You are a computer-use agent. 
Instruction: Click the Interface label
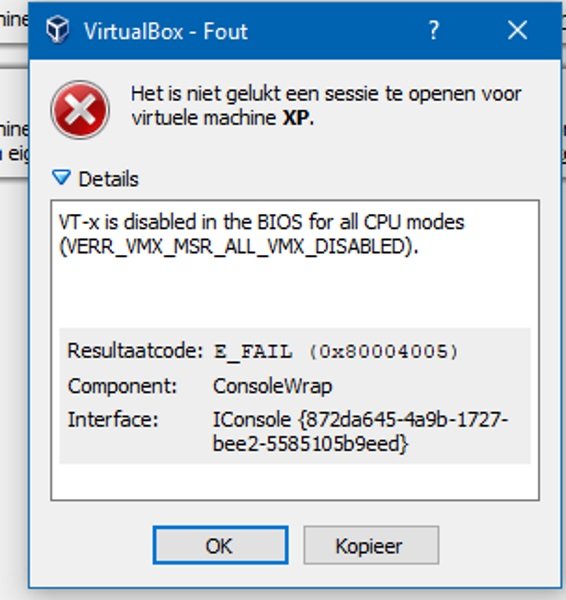point(113,420)
